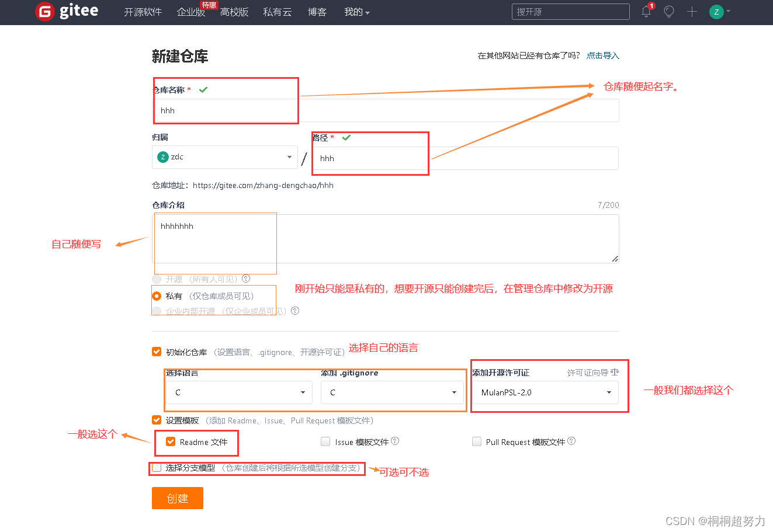Select the 私有 private radio option
This screenshot has width=773, height=532.
coord(157,296)
